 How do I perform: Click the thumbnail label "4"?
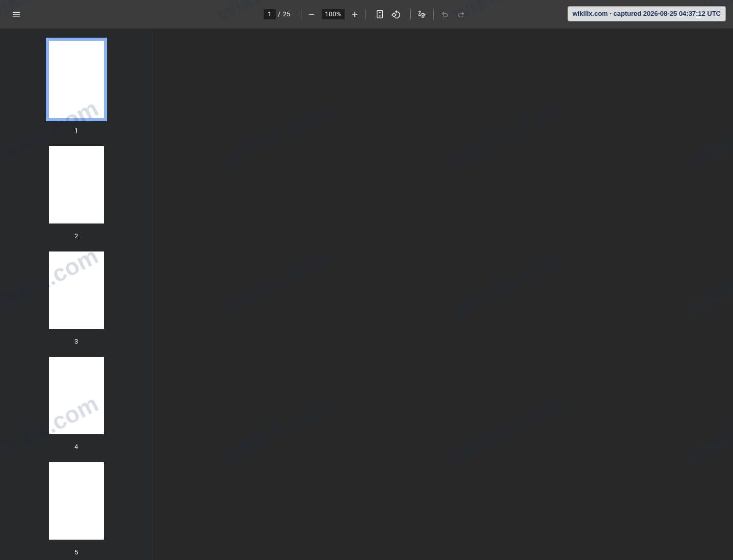click(x=76, y=447)
